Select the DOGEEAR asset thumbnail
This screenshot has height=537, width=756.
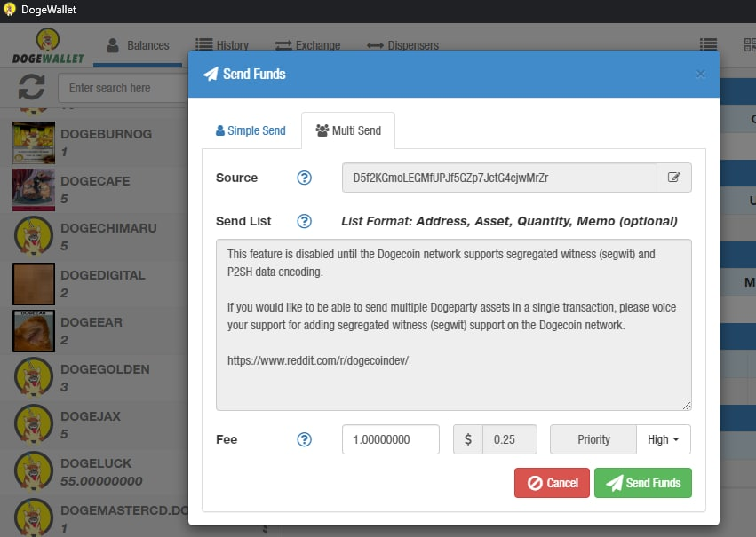coord(34,331)
